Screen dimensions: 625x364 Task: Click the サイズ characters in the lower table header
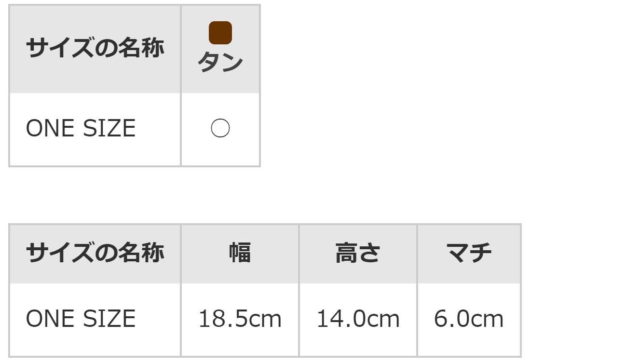60,253
